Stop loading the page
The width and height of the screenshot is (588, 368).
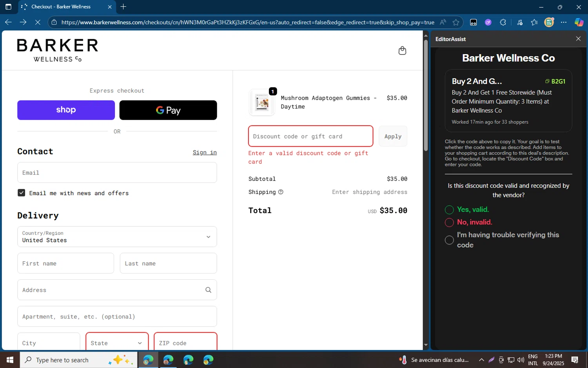click(x=38, y=22)
